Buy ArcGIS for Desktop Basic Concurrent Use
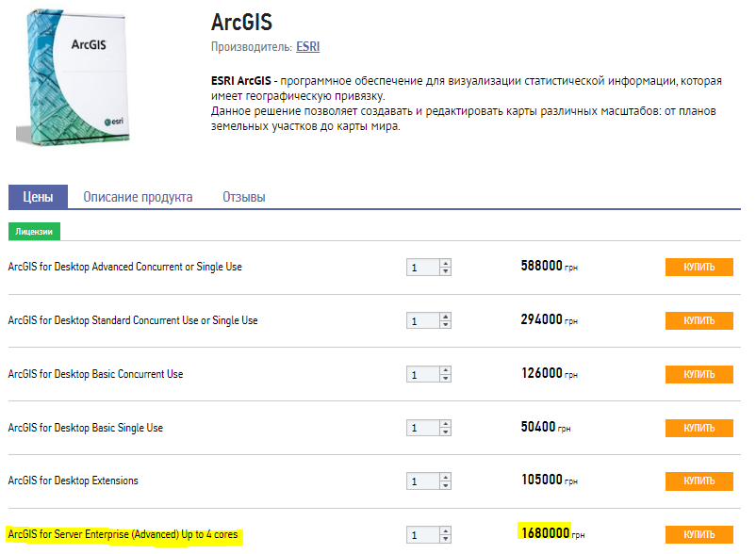This screenshot has height=554, width=756. coord(699,374)
